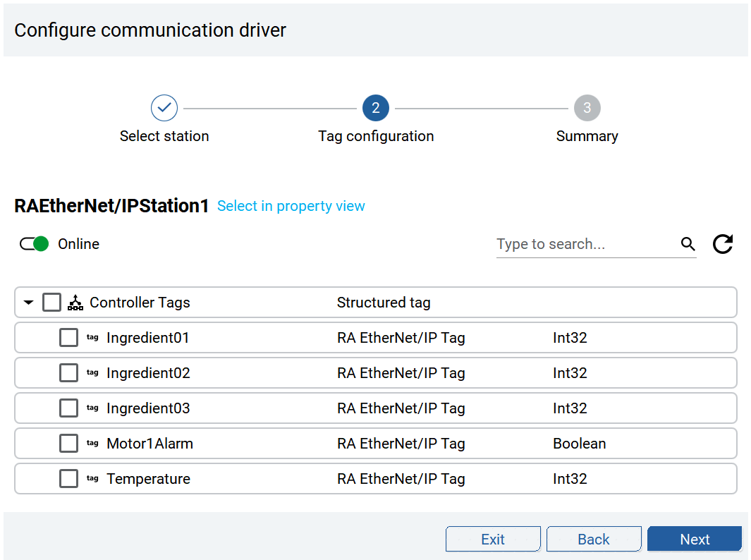This screenshot has width=751, height=560.
Task: Click the refresh tags icon
Action: tap(722, 244)
